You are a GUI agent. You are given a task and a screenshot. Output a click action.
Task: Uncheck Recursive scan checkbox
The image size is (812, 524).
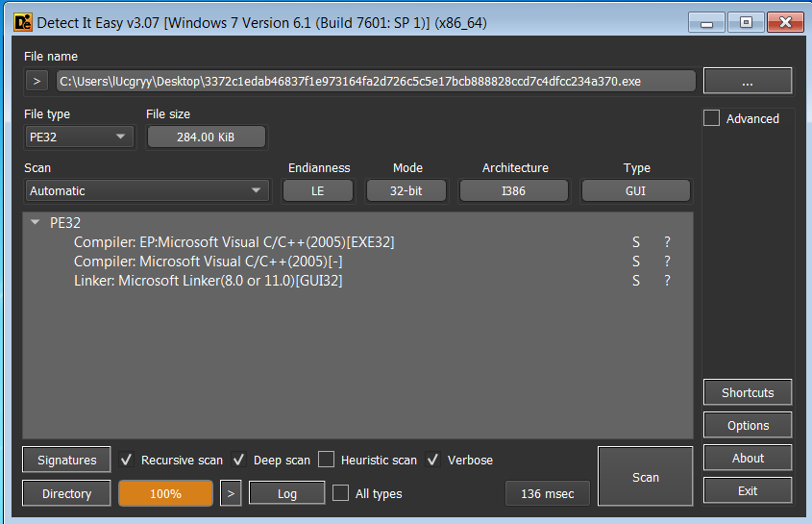click(126, 460)
